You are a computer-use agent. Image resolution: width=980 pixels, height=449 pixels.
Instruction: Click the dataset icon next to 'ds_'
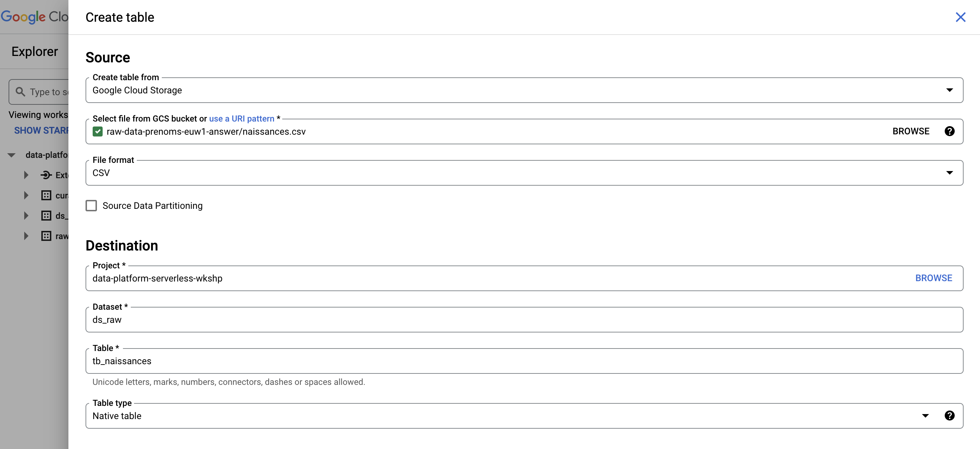[46, 216]
